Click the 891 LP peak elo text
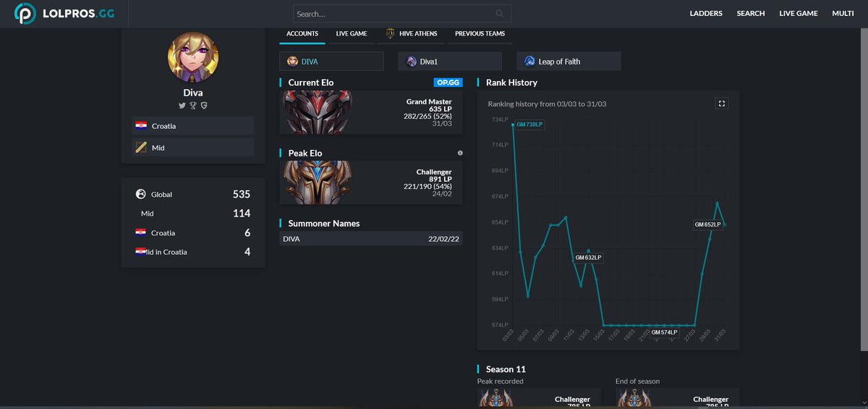Image resolution: width=868 pixels, height=409 pixels. (440, 180)
